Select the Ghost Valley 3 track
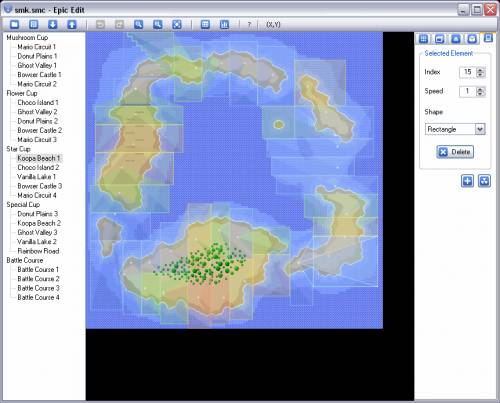 (x=37, y=232)
